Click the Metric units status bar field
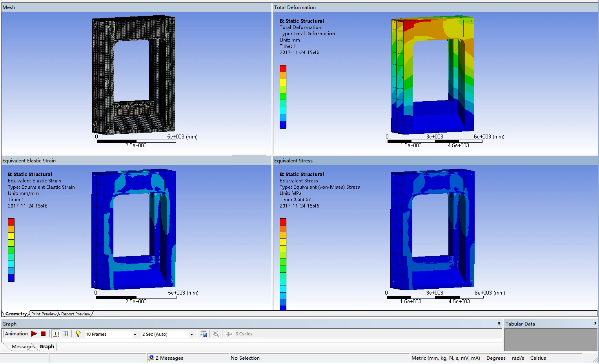 [445, 358]
